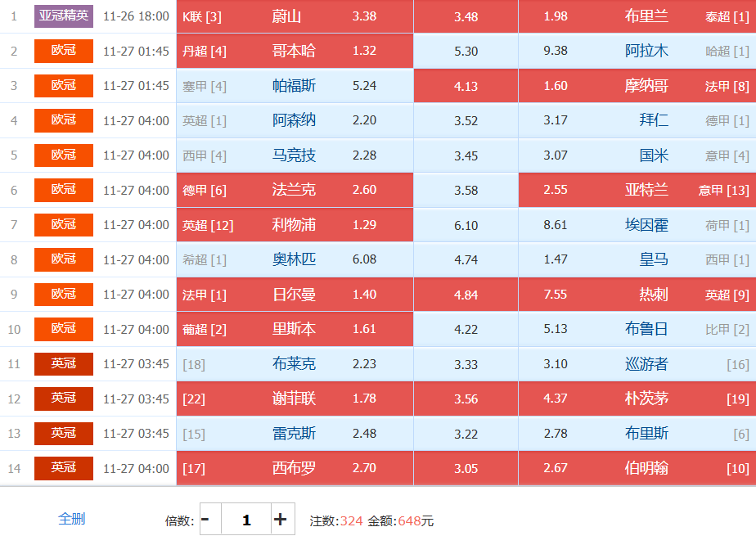Toggle 亚特兰 away win odds 2.55
The width and height of the screenshot is (756, 536).
point(556,190)
